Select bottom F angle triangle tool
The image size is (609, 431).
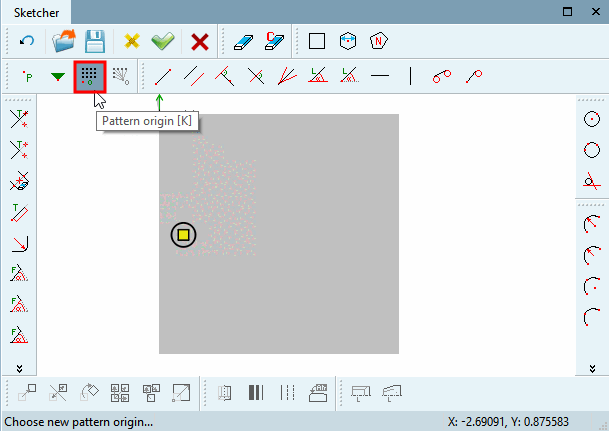point(19,335)
